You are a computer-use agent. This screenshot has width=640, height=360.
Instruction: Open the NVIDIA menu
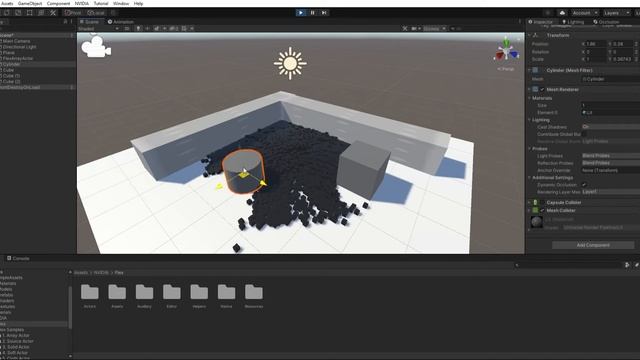[x=82, y=3]
